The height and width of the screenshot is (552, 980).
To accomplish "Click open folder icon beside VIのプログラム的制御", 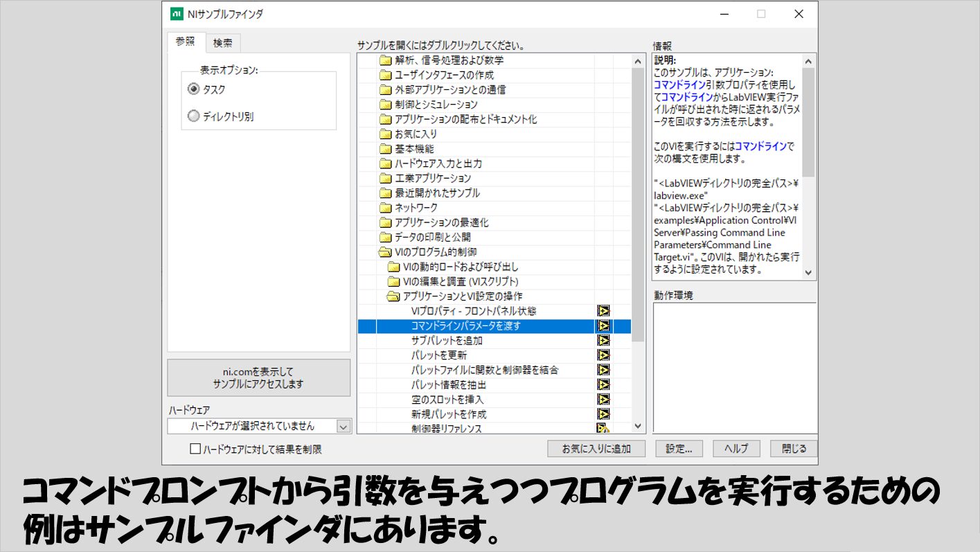I will coord(386,252).
